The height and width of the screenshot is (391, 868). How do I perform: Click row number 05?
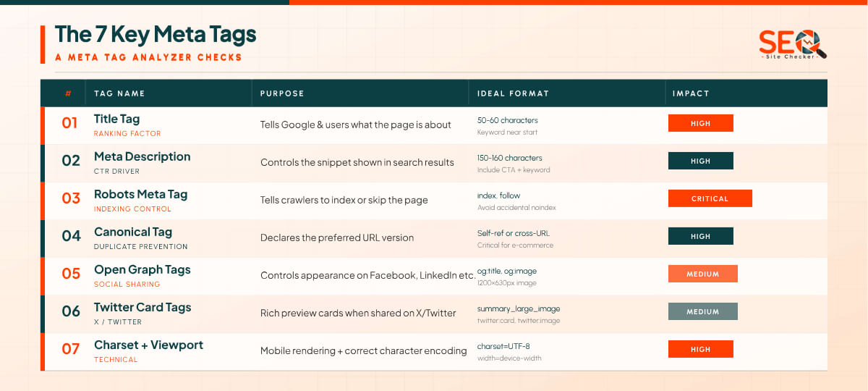[70, 274]
